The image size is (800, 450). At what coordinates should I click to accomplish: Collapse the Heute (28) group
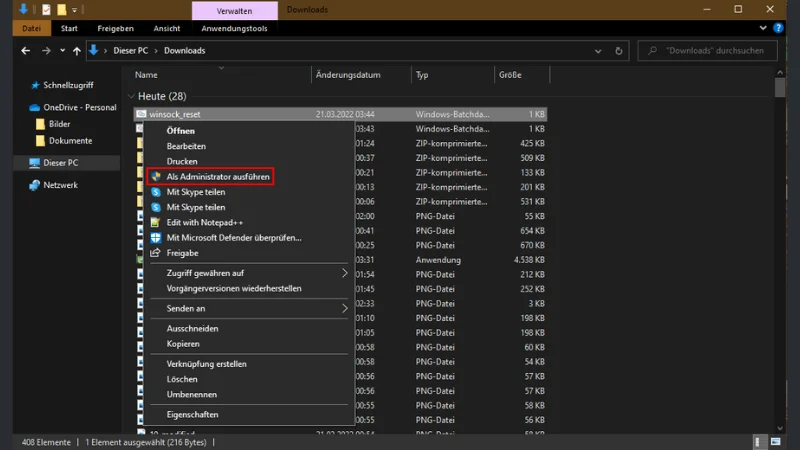tap(131, 96)
